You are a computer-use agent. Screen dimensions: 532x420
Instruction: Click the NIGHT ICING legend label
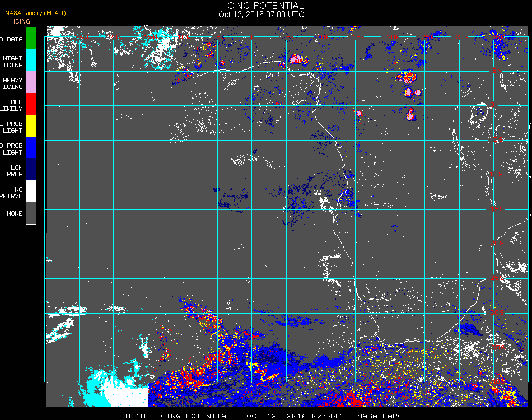12,62
